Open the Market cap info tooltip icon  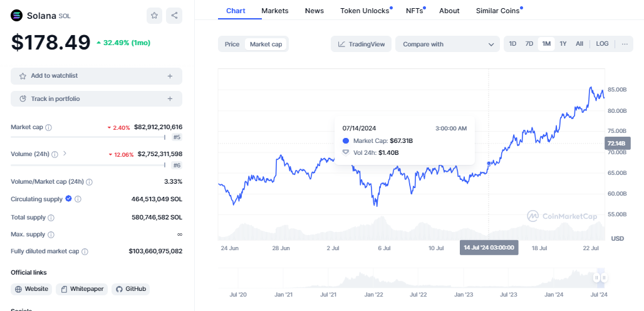click(x=48, y=127)
